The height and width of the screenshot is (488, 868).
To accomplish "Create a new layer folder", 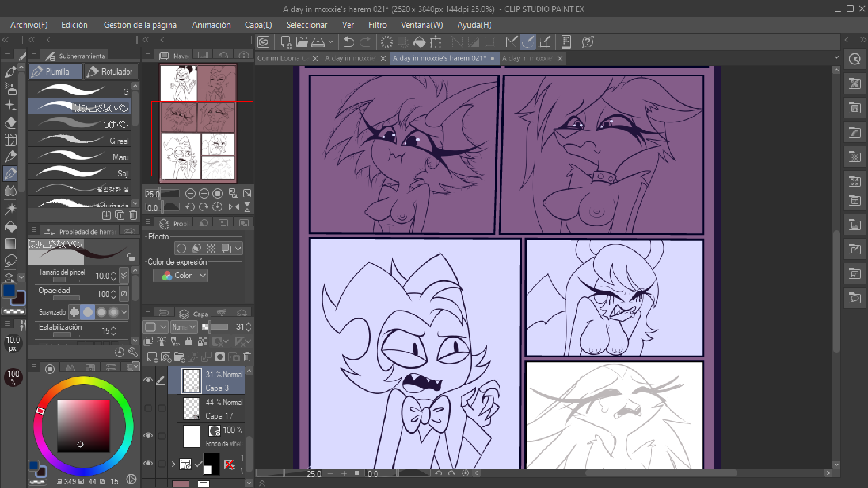I will 179,357.
